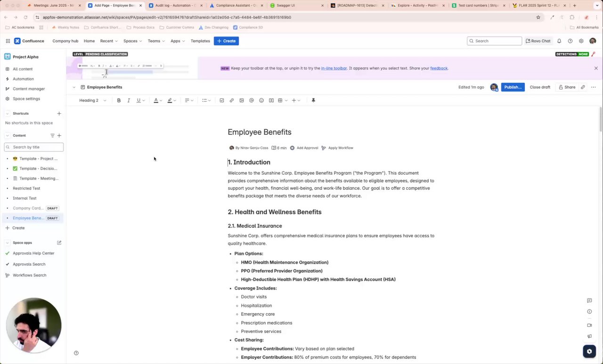
Task: Expand the Apps menu
Action: [x=178, y=41]
